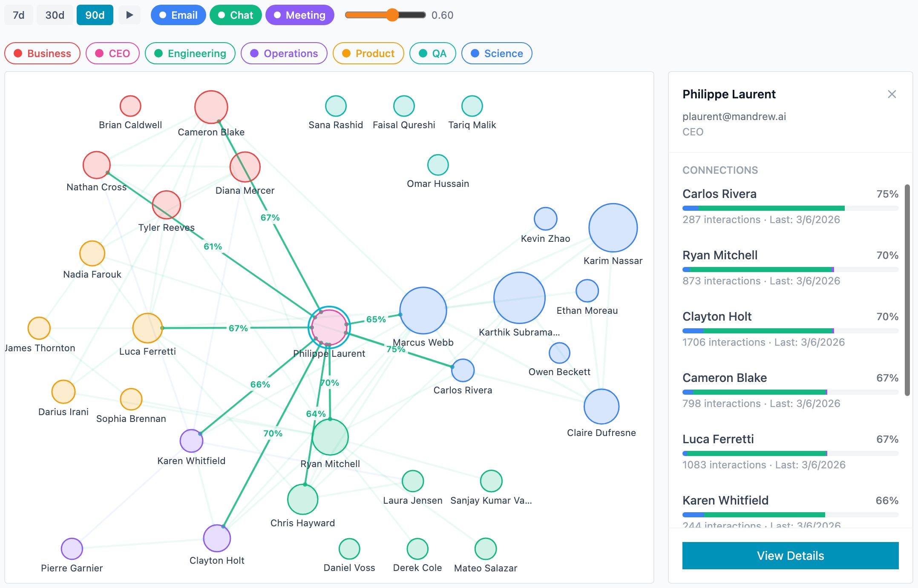
Task: Toggle the Product department filter
Action: tap(368, 53)
